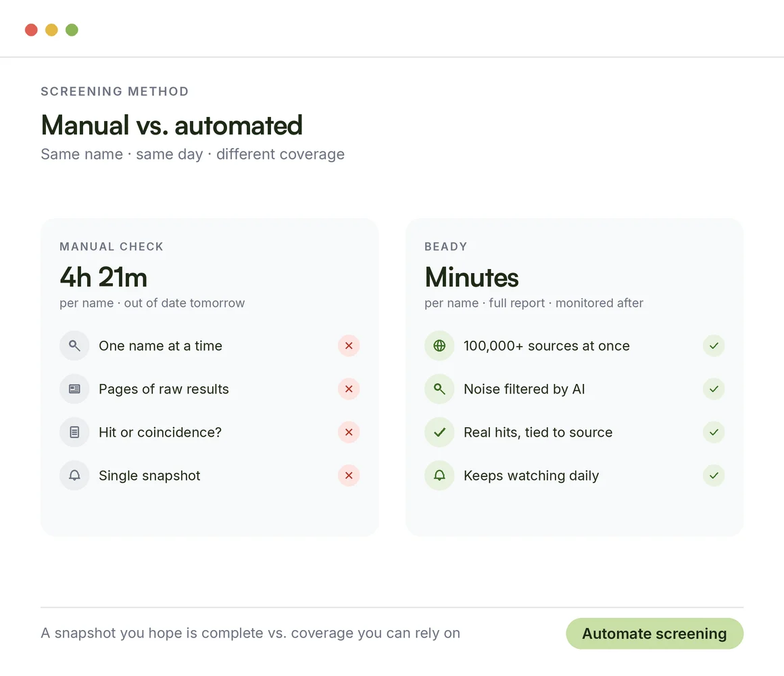Click the news page icon beside Pages of raw results
The image size is (784, 676).
[x=74, y=389]
